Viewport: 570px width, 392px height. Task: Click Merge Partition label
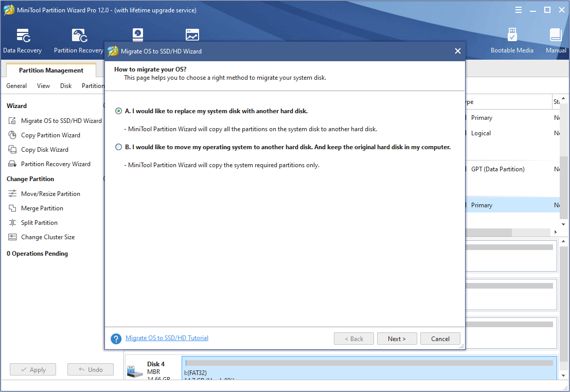tap(42, 208)
